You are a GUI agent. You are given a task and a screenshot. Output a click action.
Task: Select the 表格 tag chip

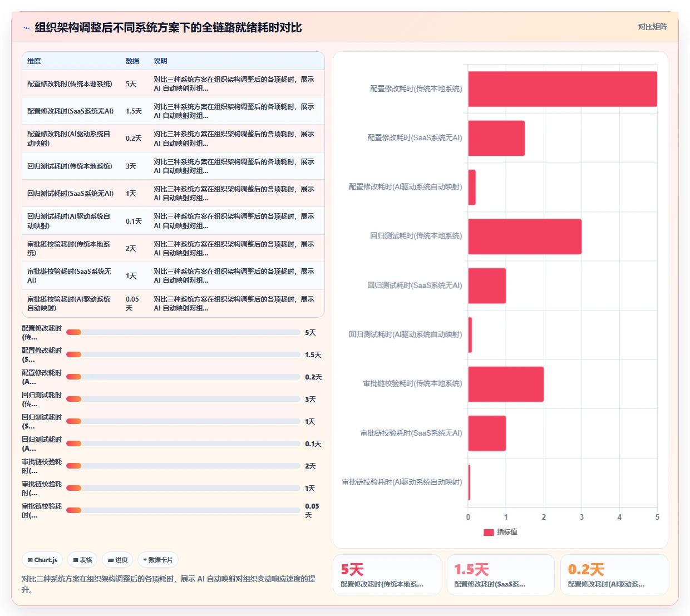pos(83,560)
